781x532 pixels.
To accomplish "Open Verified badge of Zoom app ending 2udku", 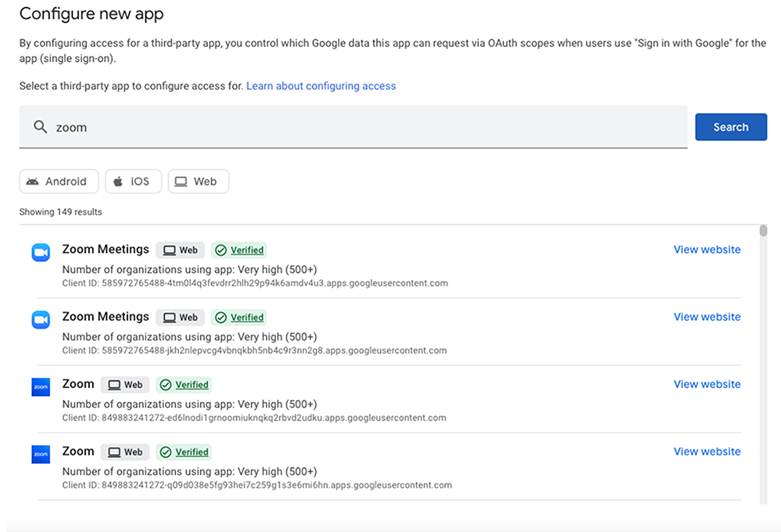I will pos(183,384).
